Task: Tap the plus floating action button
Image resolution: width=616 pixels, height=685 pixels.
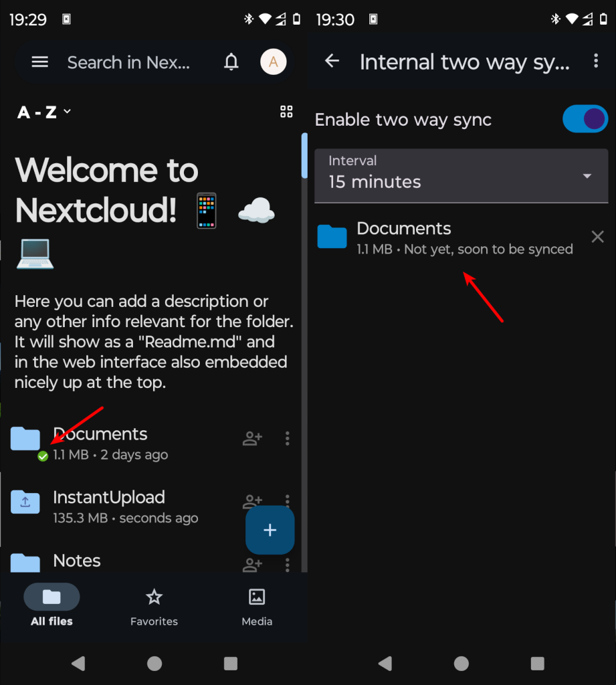Action: [x=270, y=530]
